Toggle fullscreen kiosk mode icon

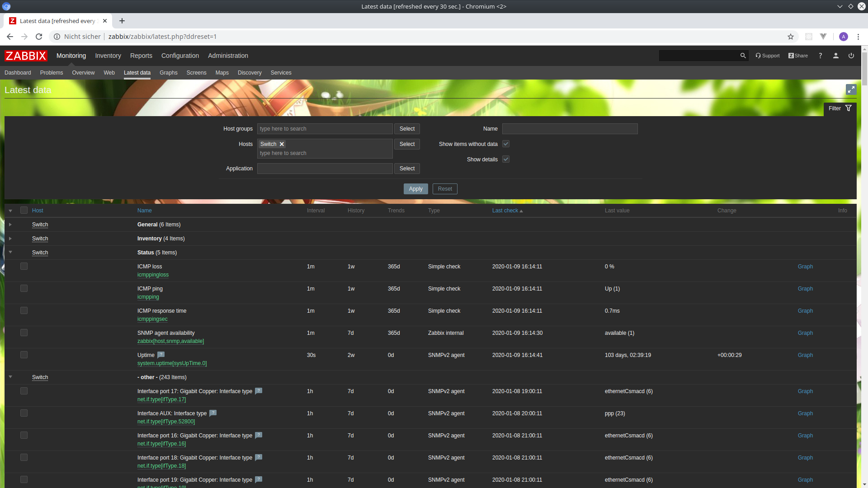coord(851,89)
